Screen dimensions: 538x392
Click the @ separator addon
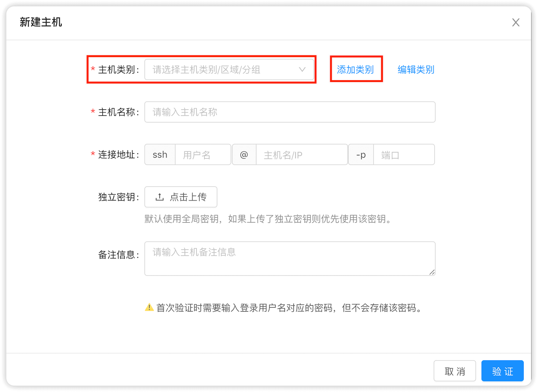pyautogui.click(x=244, y=155)
